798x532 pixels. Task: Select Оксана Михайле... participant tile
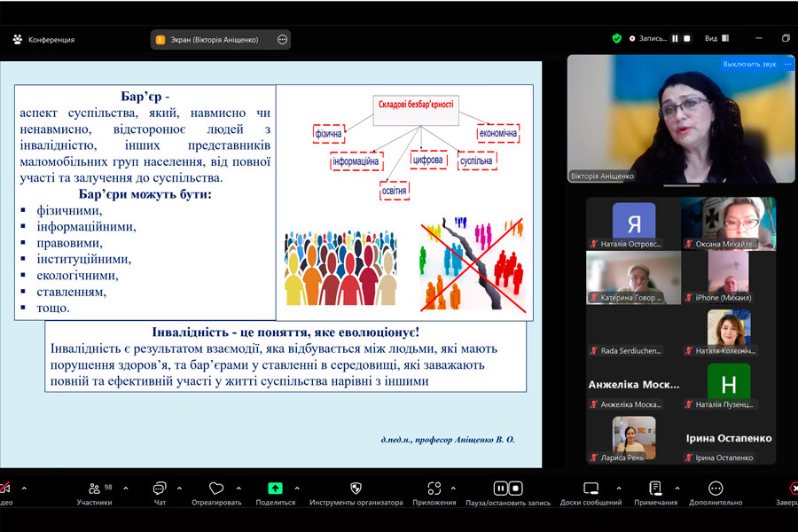click(x=729, y=224)
